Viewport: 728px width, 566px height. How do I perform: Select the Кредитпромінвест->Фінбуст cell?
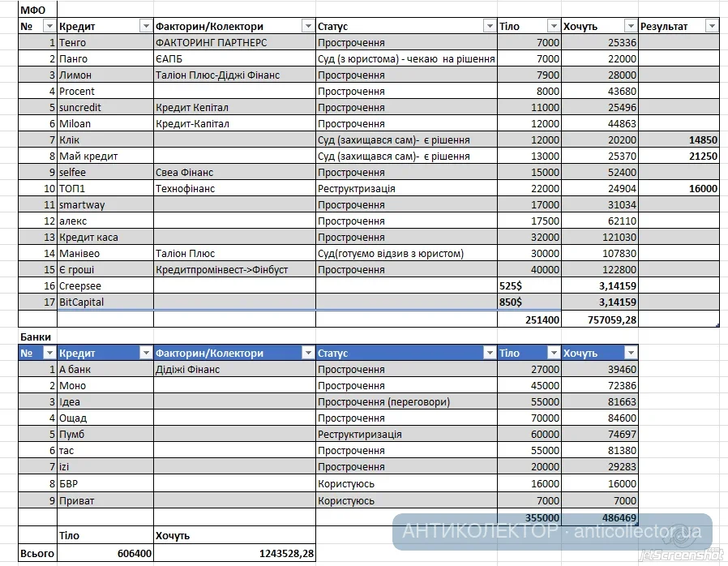tap(234, 270)
